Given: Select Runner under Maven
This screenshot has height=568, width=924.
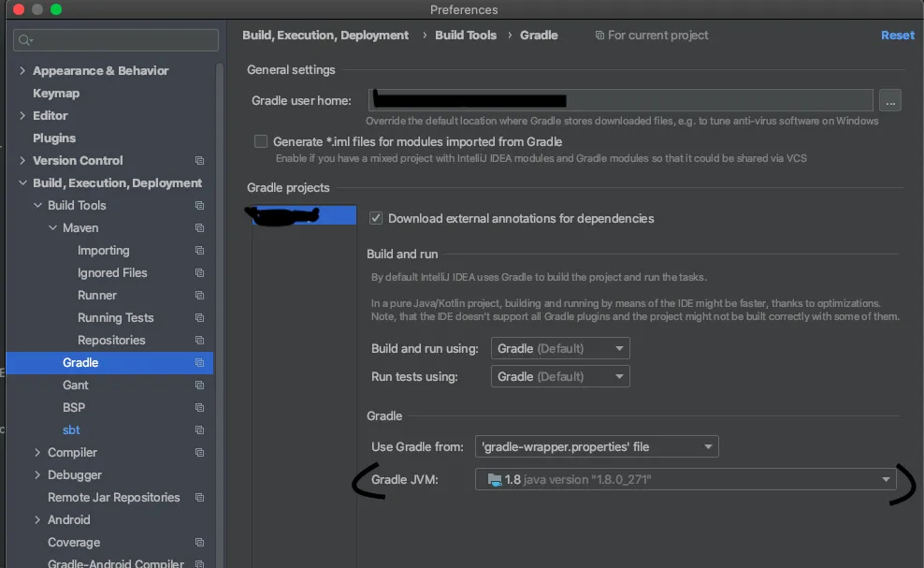Looking at the screenshot, I should pyautogui.click(x=97, y=295).
